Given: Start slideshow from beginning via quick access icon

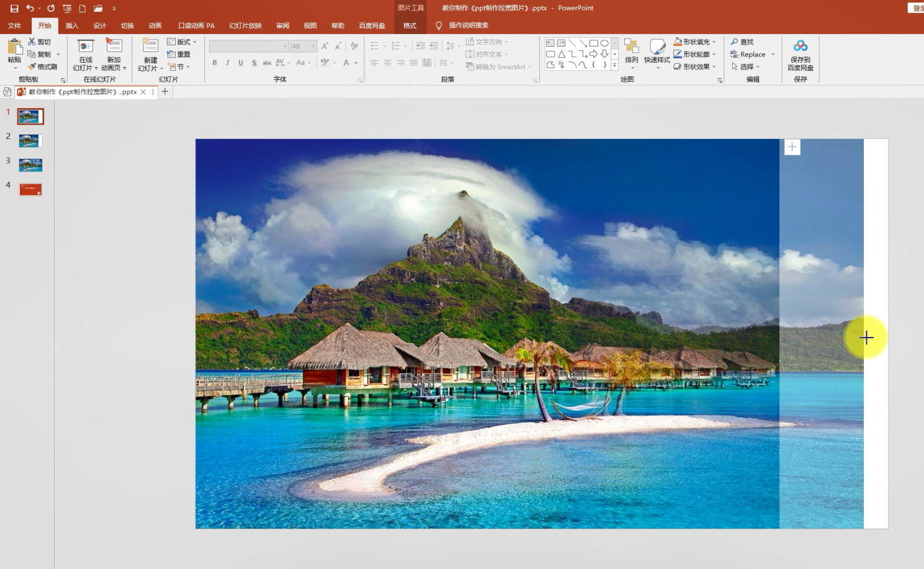Looking at the screenshot, I should click(x=67, y=9).
